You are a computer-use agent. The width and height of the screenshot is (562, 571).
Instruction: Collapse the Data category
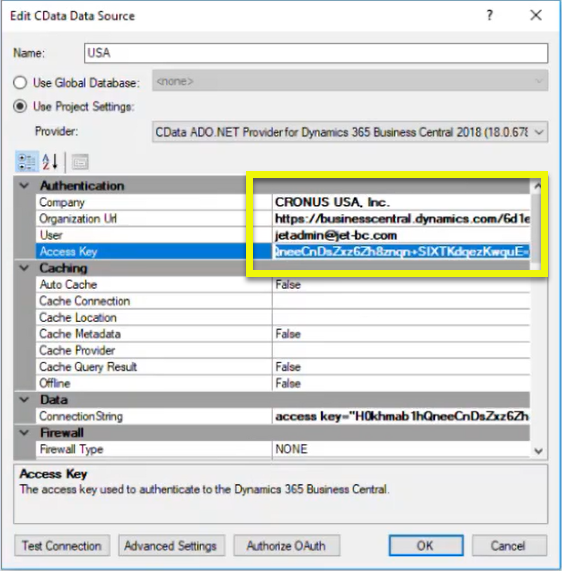(x=24, y=399)
